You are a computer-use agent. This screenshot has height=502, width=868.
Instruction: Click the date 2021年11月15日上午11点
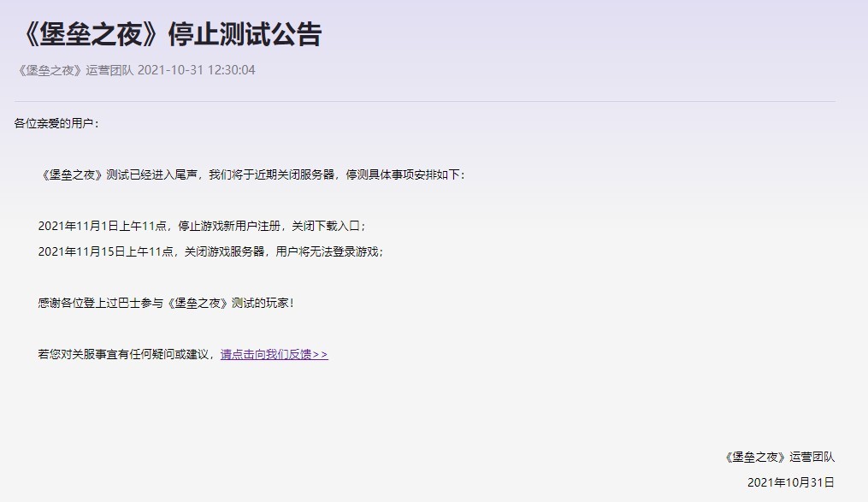click(x=105, y=251)
